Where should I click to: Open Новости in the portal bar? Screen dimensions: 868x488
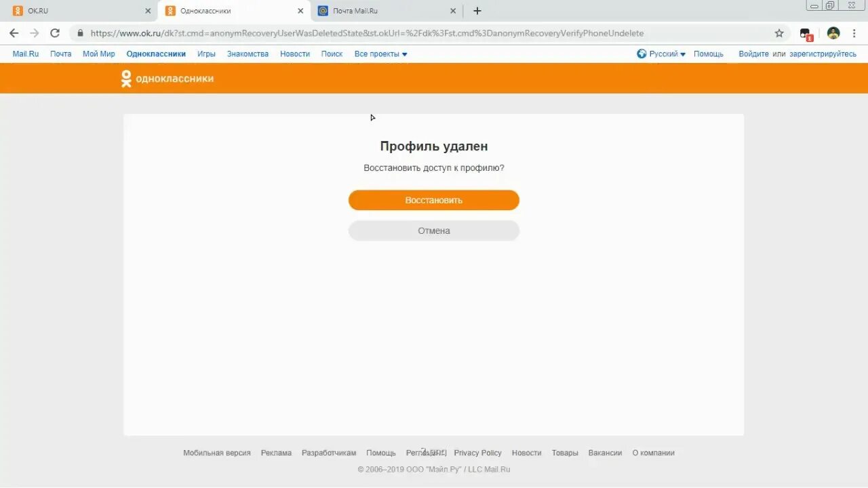295,54
